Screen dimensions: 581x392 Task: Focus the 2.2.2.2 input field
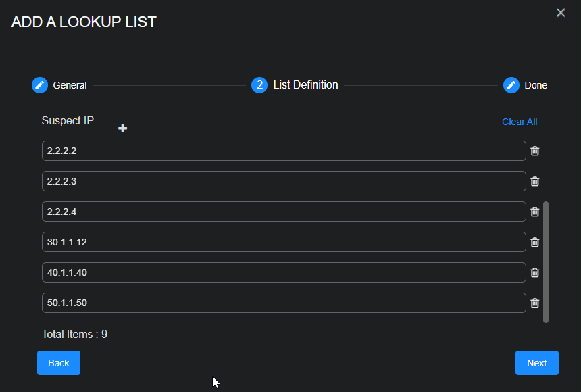click(x=284, y=151)
